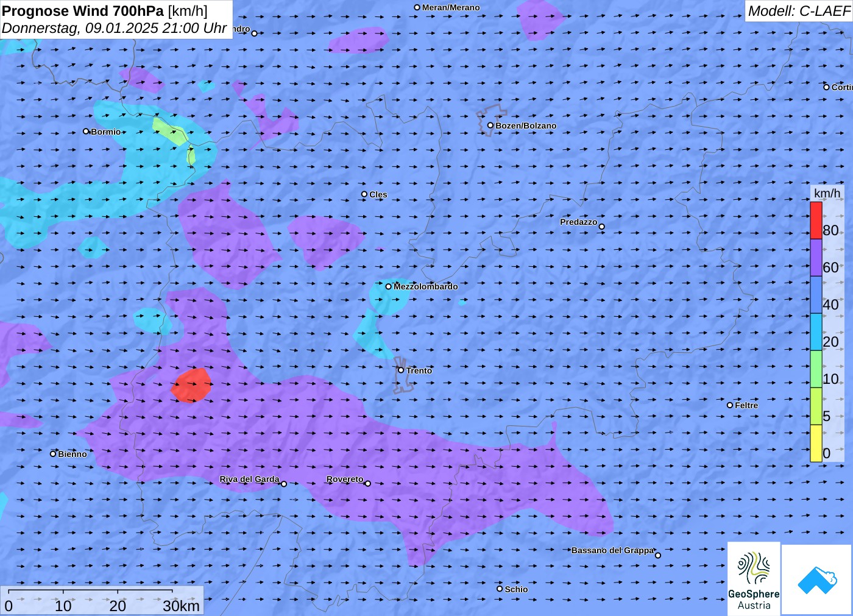Screen dimensions: 853x616
Task: Click the GeoSphere Austria logo
Action: point(754,578)
